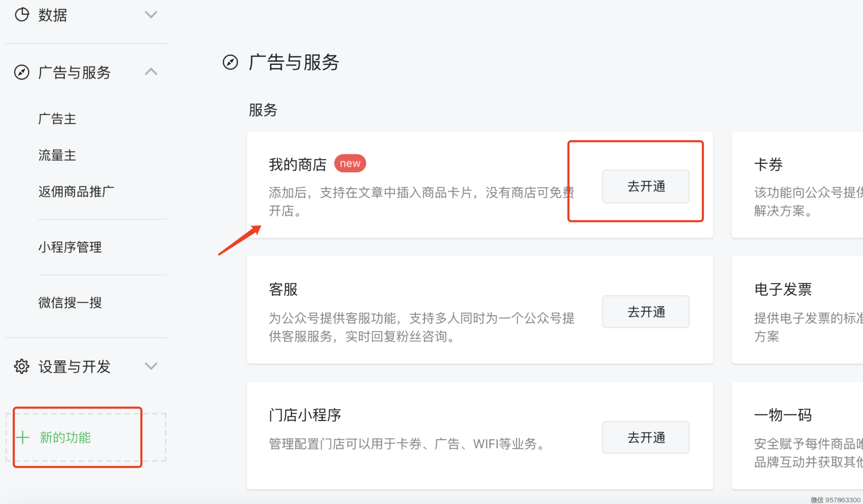
Task: Click the 数据 pie chart icon
Action: (22, 15)
